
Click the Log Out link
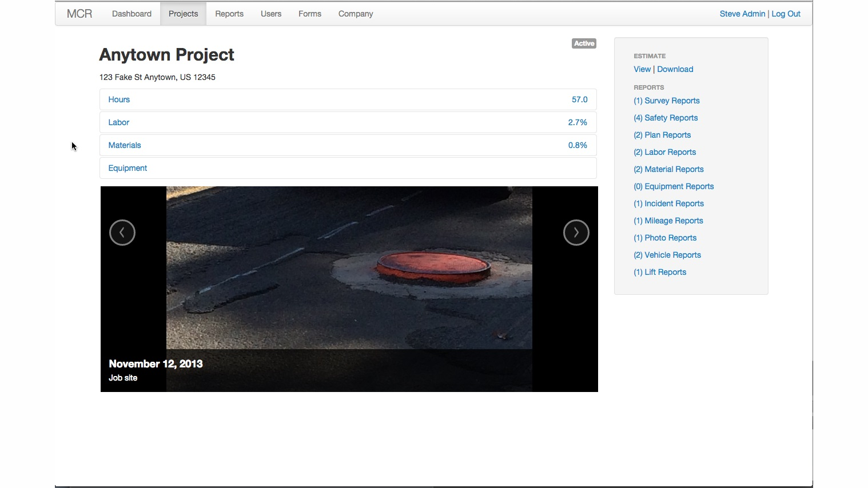[x=786, y=14]
